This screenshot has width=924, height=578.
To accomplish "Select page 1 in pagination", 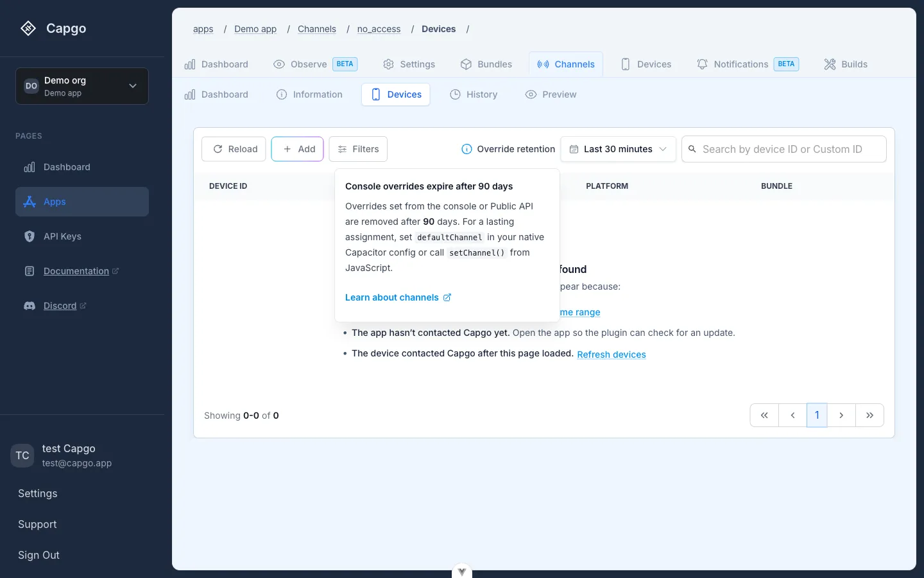I will (x=817, y=416).
